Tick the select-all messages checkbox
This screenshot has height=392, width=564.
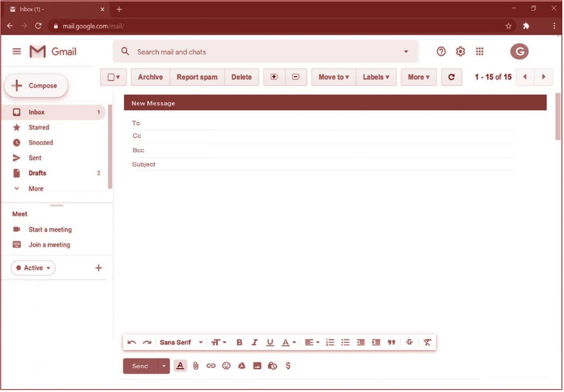coord(111,77)
